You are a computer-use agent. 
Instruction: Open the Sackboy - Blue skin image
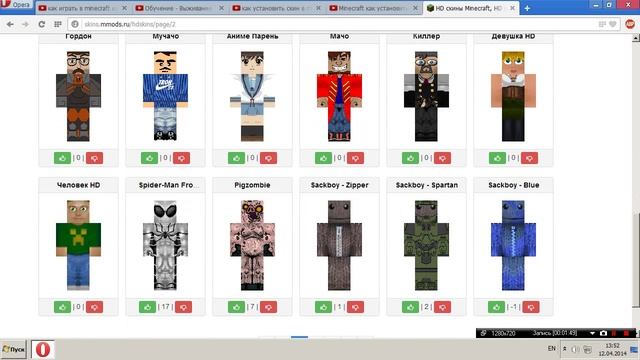point(513,245)
